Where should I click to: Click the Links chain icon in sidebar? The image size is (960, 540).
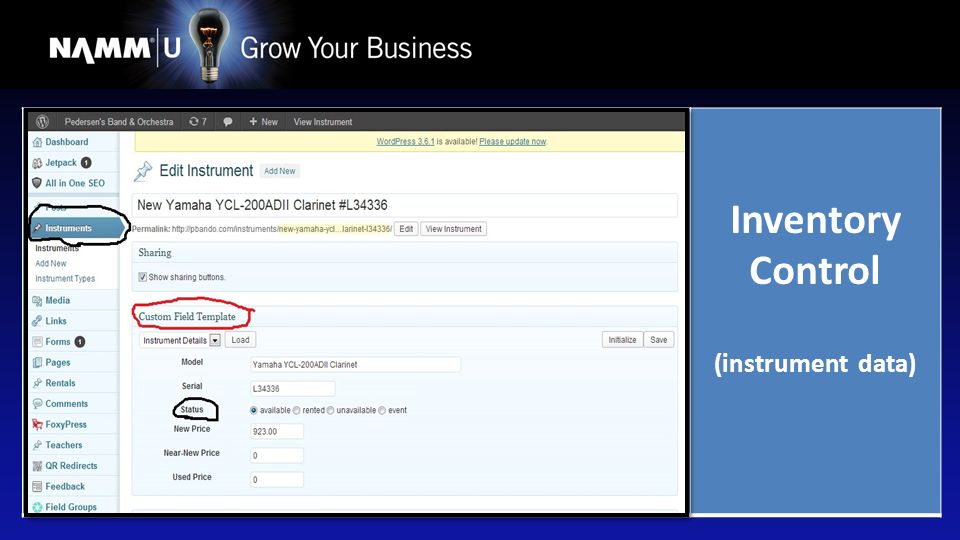pos(37,321)
